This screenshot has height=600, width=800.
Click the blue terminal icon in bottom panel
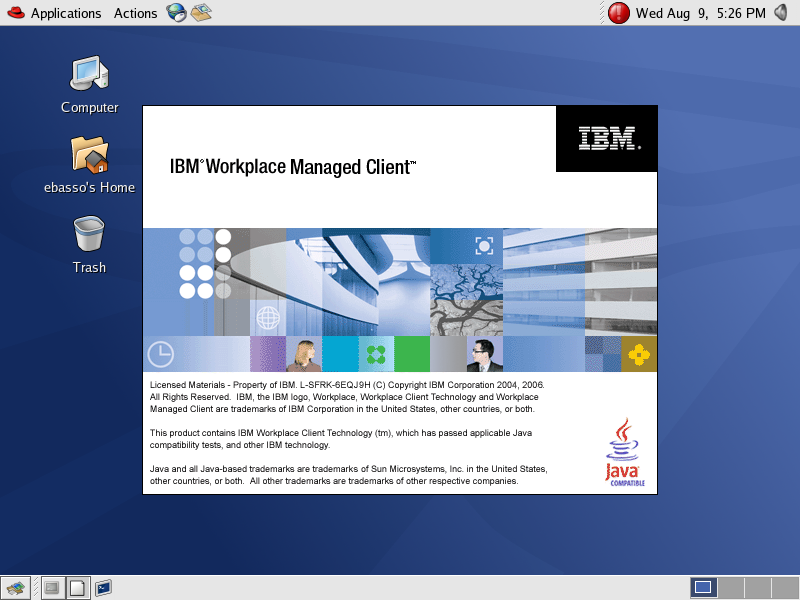point(103,588)
